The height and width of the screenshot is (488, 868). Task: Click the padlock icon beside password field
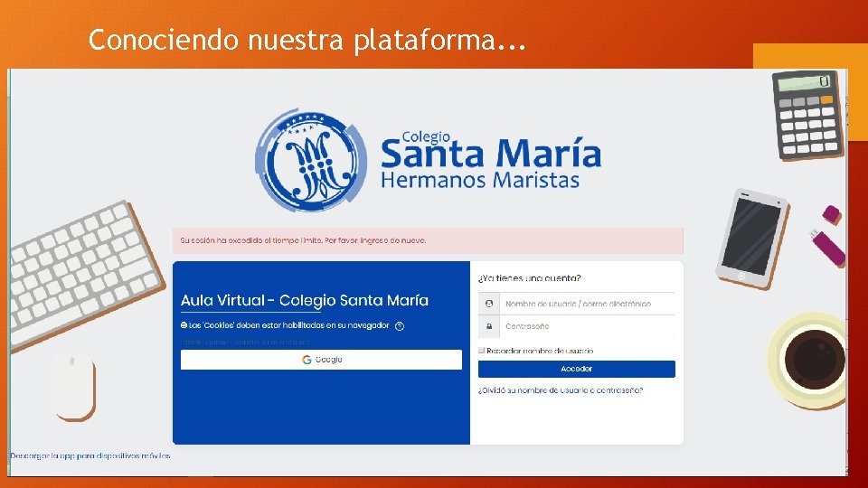[x=489, y=326]
